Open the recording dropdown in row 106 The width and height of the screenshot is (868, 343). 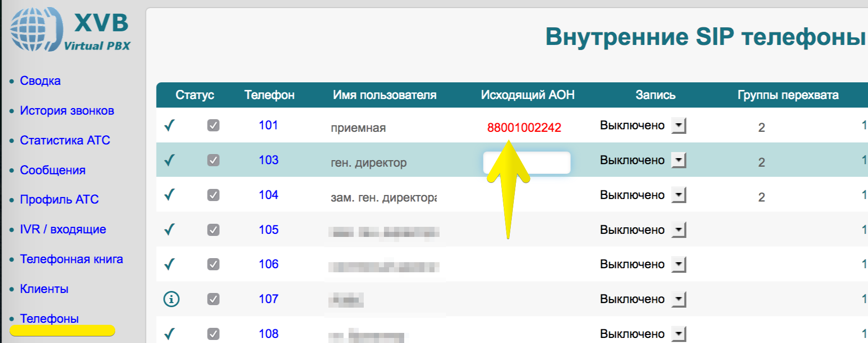679,264
